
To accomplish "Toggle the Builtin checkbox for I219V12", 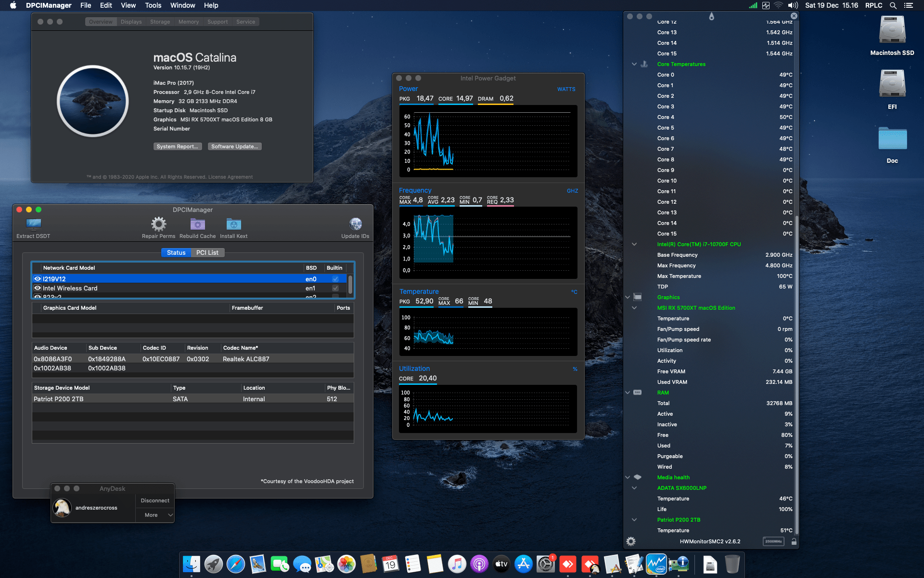I will (x=335, y=278).
